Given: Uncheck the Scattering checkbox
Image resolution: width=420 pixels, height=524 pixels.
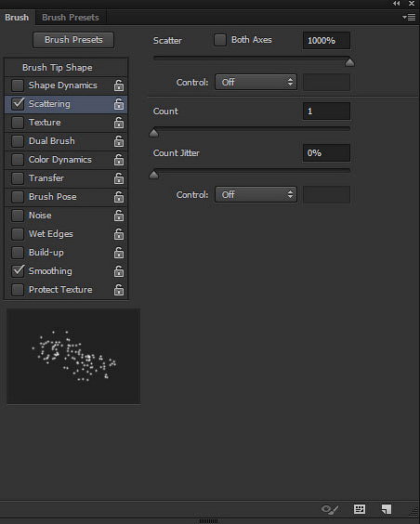Looking at the screenshot, I should click(18, 104).
